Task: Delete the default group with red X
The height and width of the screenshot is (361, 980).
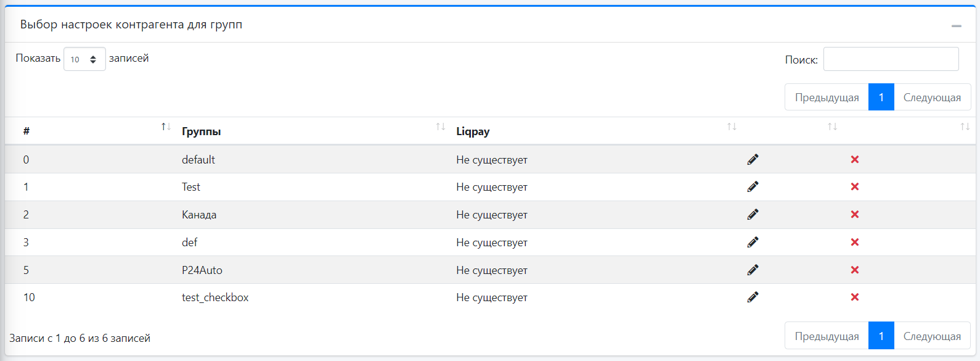Action: 855,160
